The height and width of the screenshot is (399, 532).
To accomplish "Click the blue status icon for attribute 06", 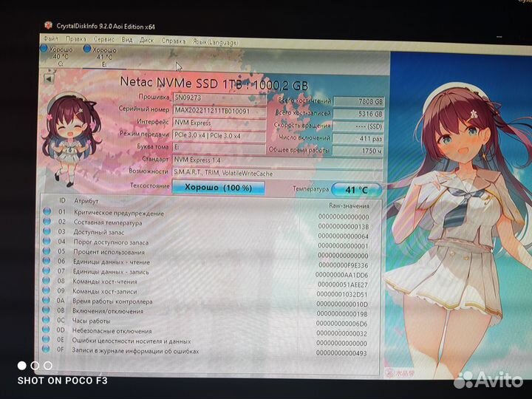I will click(x=47, y=261).
